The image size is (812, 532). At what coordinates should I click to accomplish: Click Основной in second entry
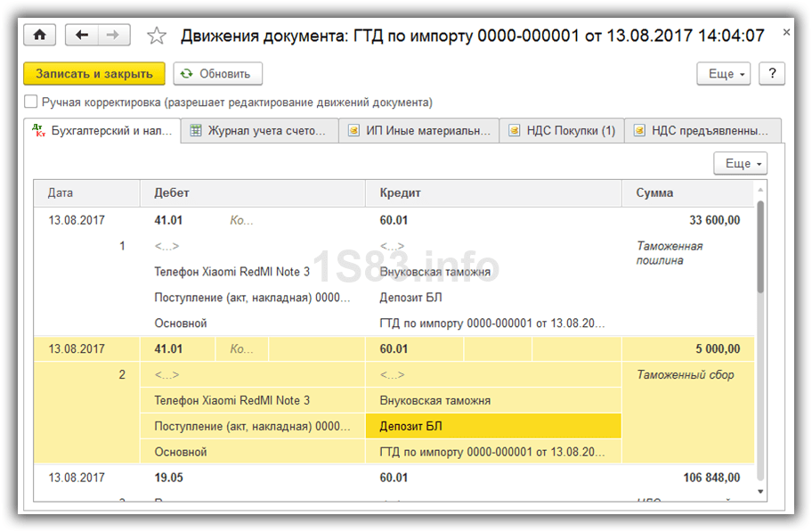click(x=180, y=452)
